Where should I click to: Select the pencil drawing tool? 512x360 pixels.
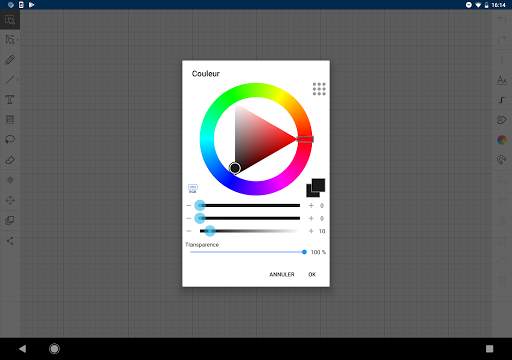point(10,60)
